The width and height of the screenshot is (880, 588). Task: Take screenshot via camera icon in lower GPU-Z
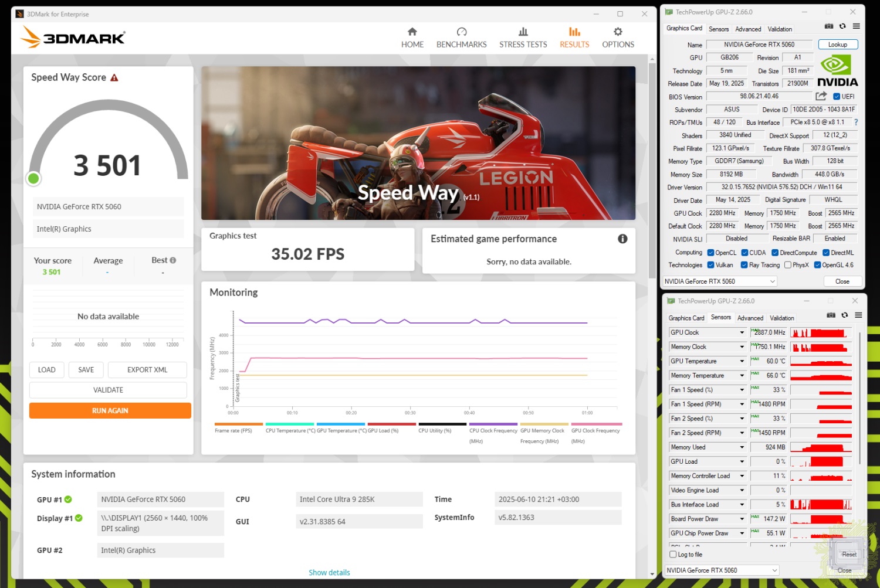pyautogui.click(x=831, y=315)
